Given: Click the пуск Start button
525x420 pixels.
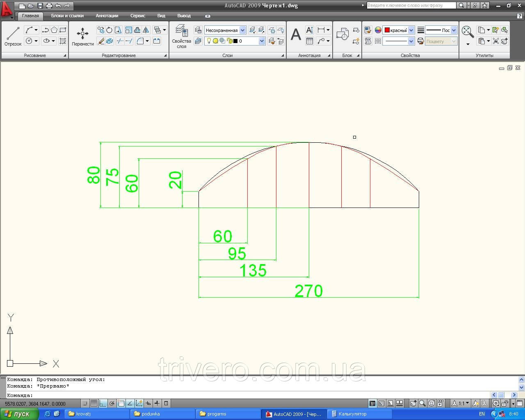Looking at the screenshot, I should point(19,414).
